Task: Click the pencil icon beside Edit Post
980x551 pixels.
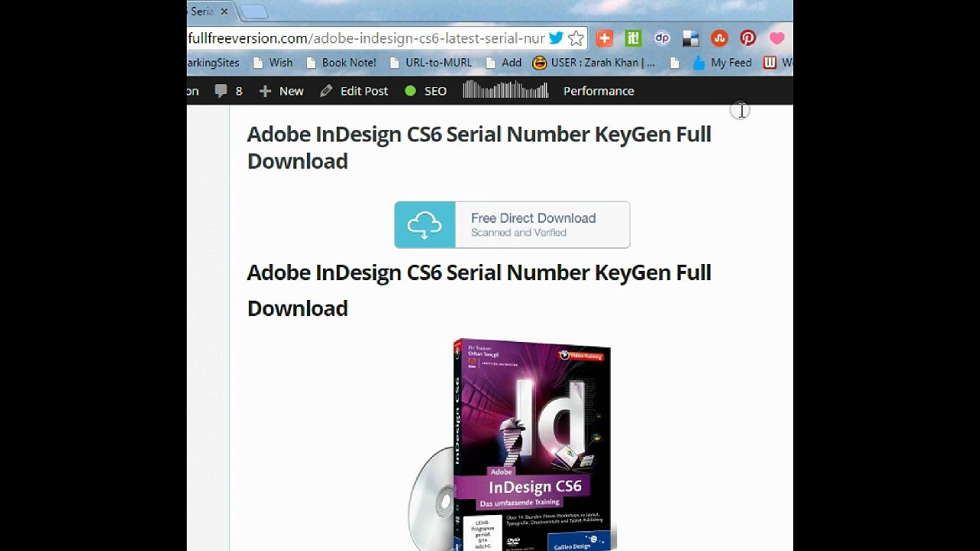Action: [x=326, y=91]
